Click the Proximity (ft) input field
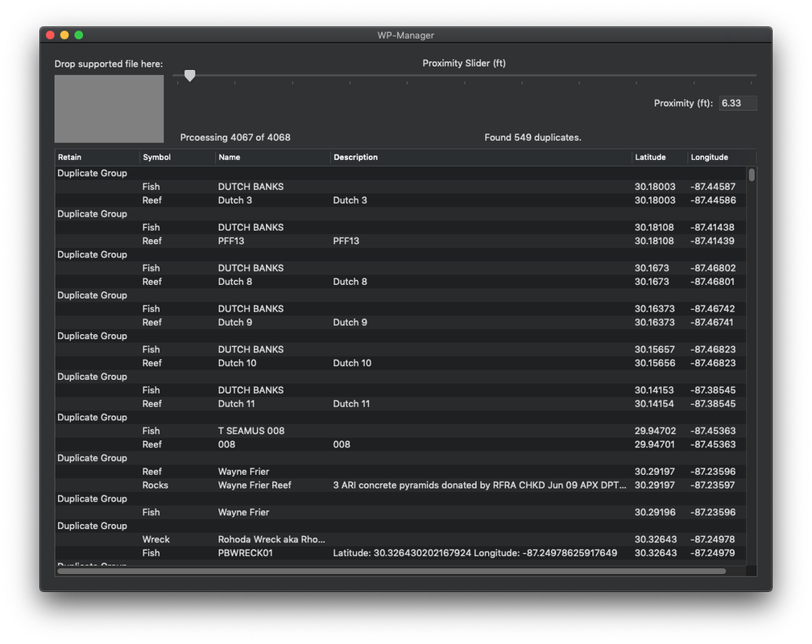 click(x=737, y=103)
